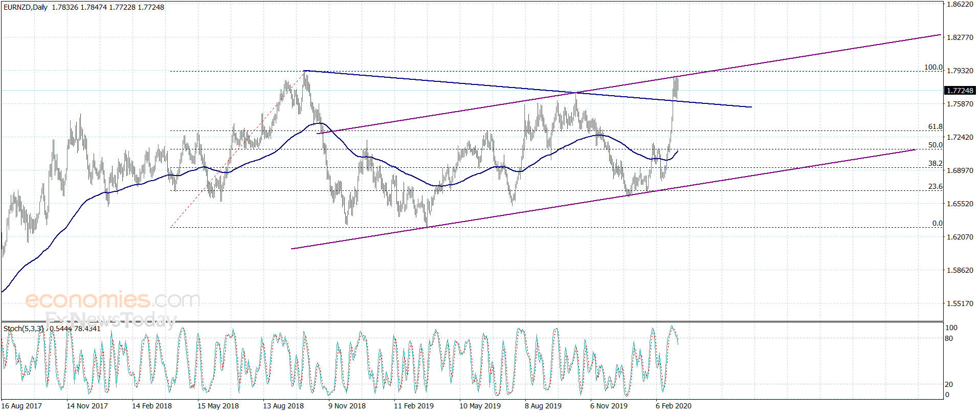
Task: Click the 14 Feb 2018 date label
Action: point(152,406)
